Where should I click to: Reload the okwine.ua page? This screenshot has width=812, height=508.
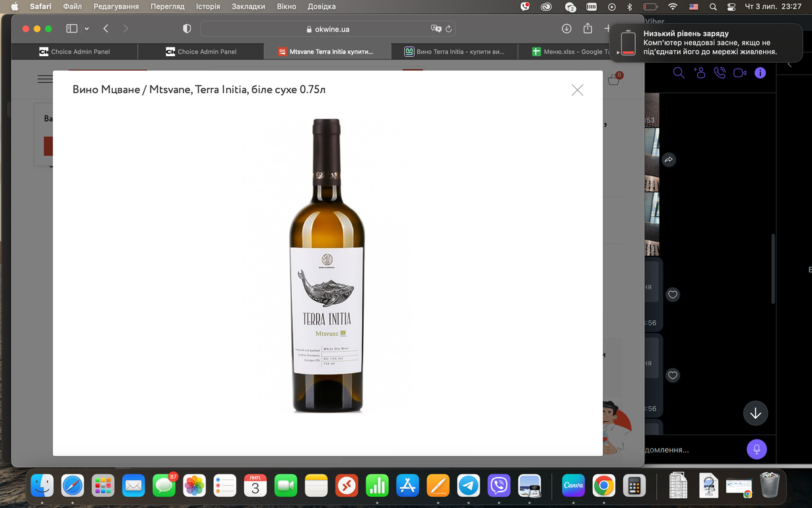point(449,28)
